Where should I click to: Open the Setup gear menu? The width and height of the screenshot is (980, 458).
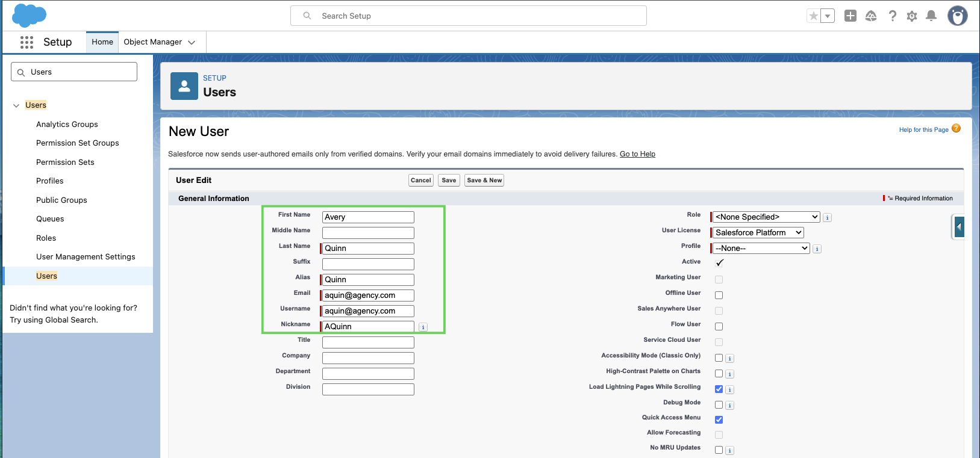(x=912, y=16)
